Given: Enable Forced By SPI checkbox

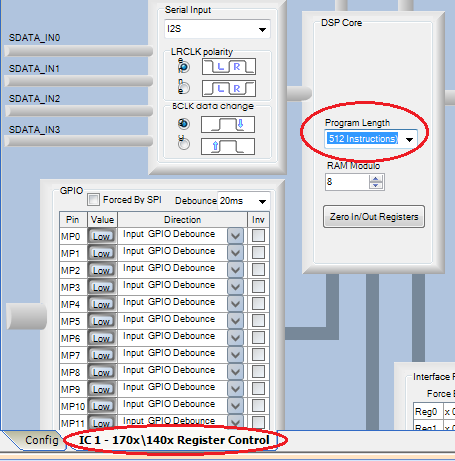Looking at the screenshot, I should [x=93, y=200].
